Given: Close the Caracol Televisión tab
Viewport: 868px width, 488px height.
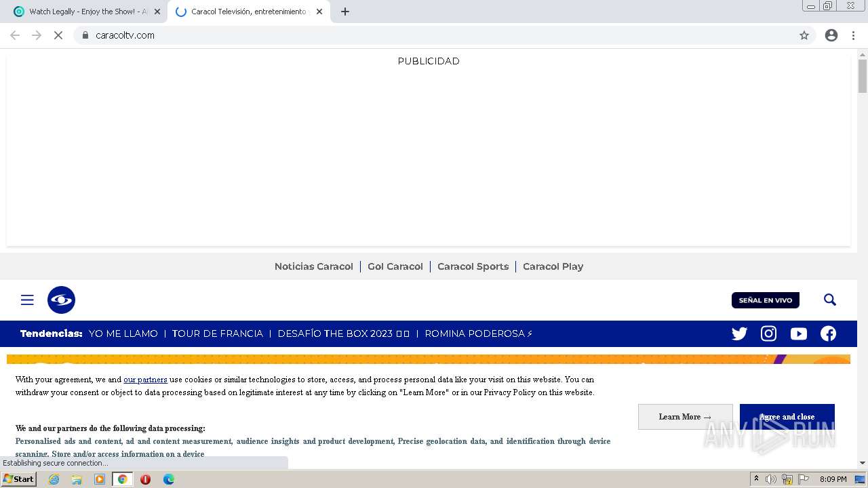Looking at the screenshot, I should point(319,12).
